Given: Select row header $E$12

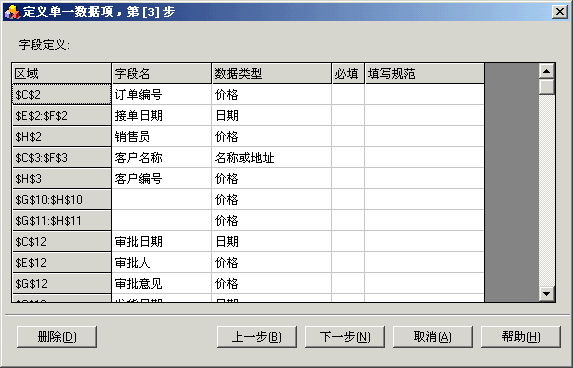Looking at the screenshot, I should [x=62, y=262].
